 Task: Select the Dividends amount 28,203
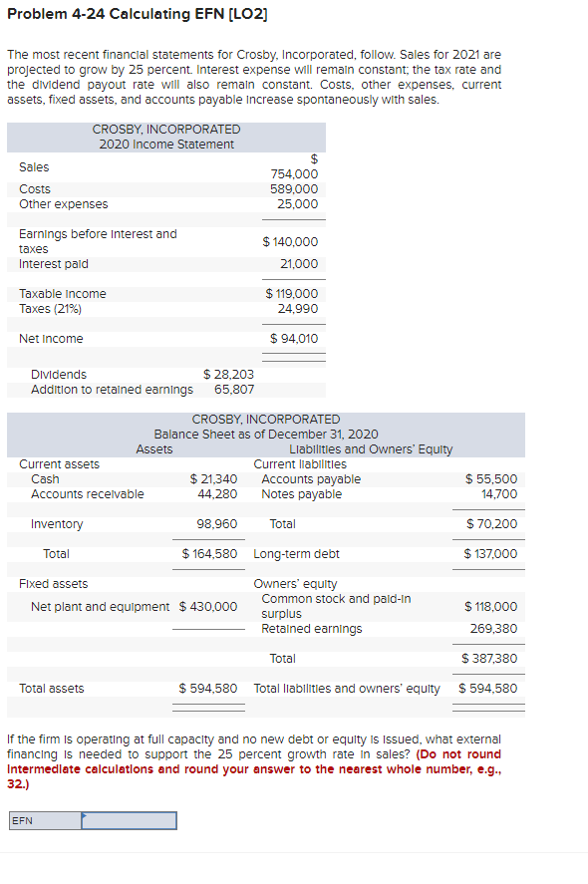(229, 374)
